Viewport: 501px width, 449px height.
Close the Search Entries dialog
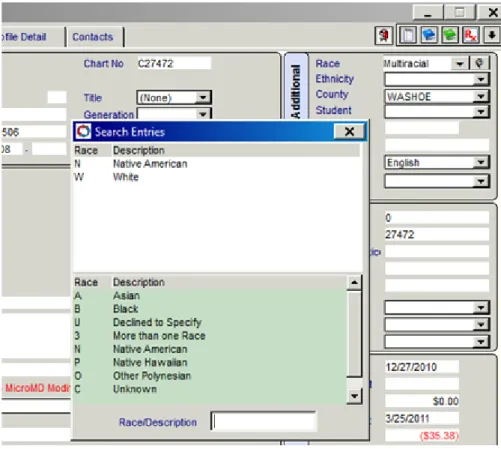click(x=349, y=132)
